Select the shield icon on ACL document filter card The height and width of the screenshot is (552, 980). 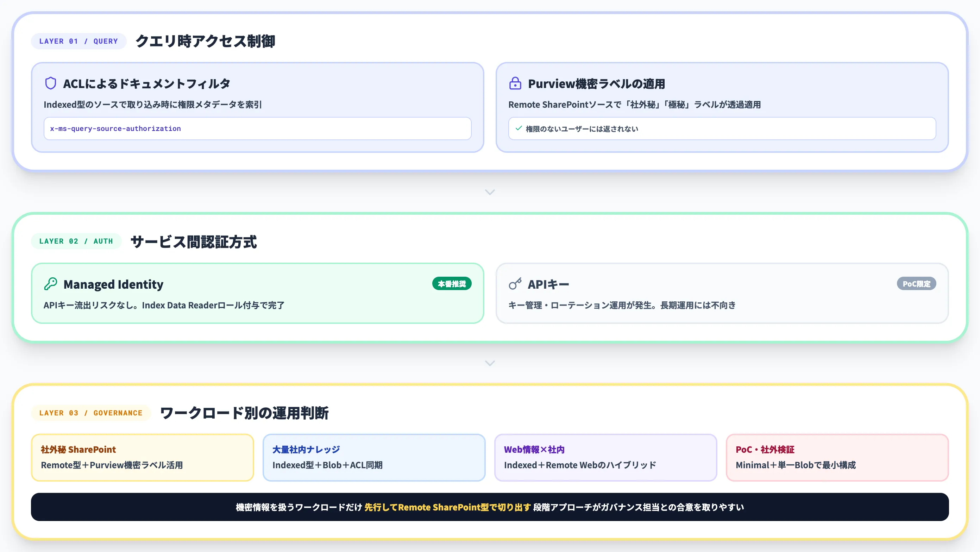(51, 84)
